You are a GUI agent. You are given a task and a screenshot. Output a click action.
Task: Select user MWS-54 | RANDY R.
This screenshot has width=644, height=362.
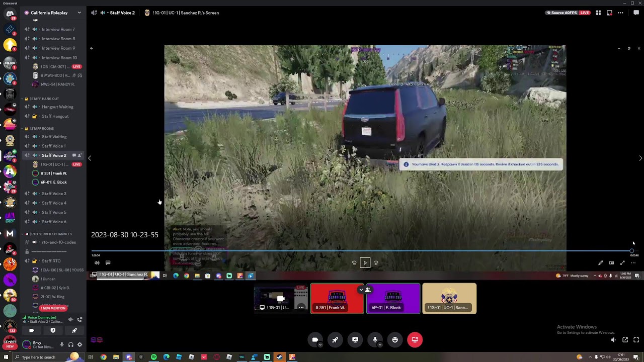(54, 84)
